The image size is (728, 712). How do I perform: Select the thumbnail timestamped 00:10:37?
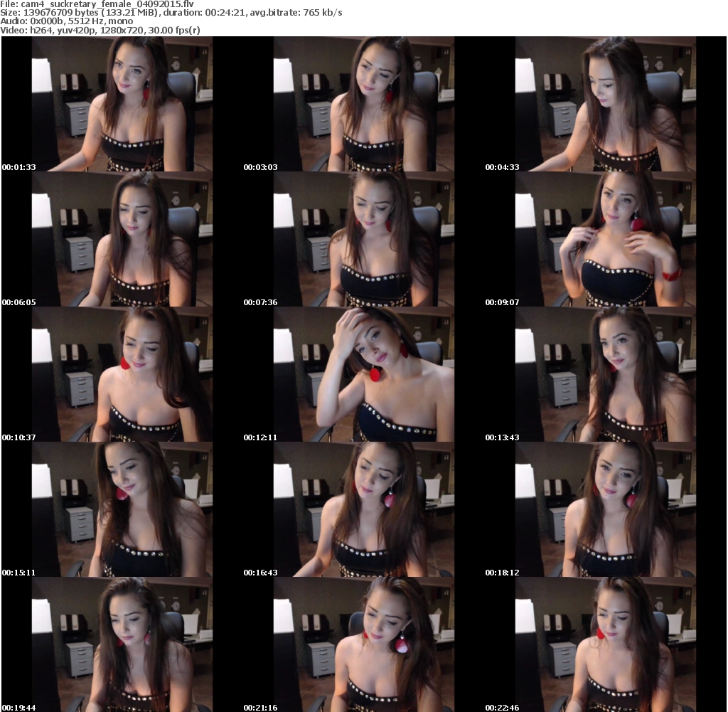(x=122, y=375)
